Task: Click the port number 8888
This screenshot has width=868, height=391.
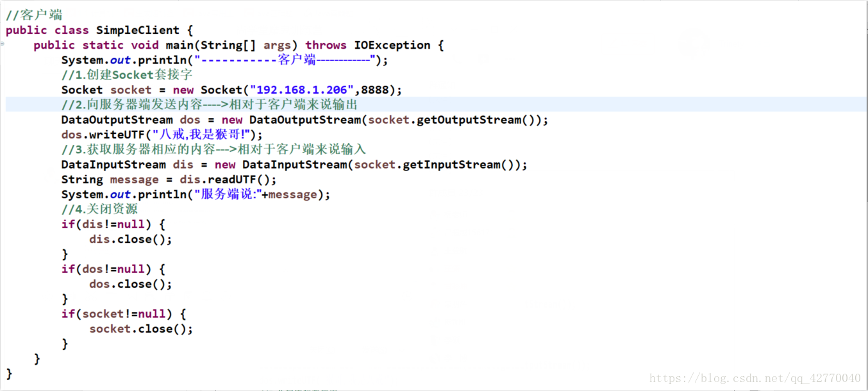Action: click(x=374, y=90)
